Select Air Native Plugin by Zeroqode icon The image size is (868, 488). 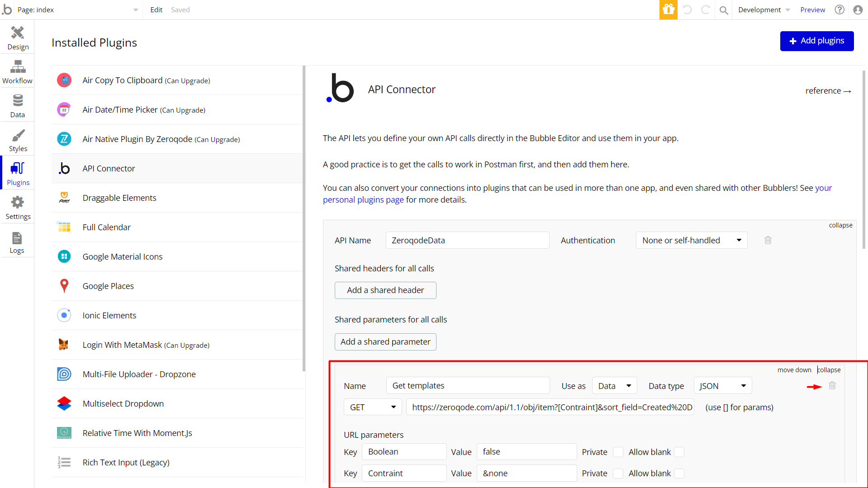click(64, 139)
